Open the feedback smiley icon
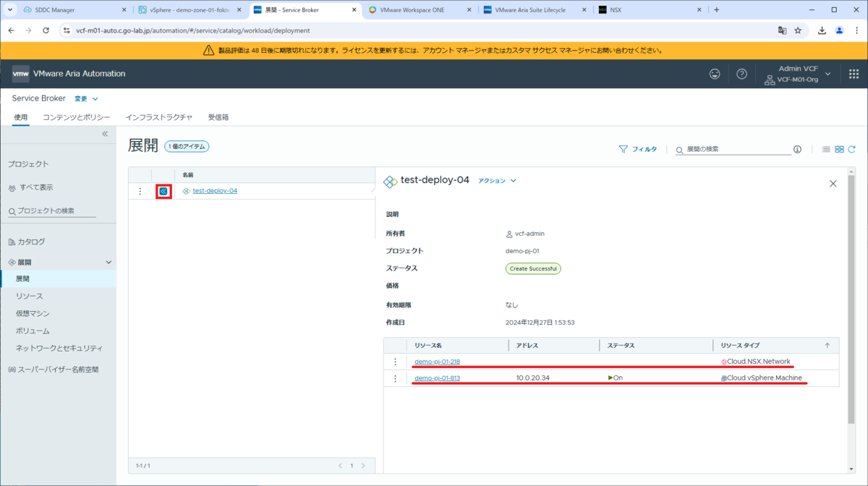This screenshot has width=868, height=486. (715, 74)
